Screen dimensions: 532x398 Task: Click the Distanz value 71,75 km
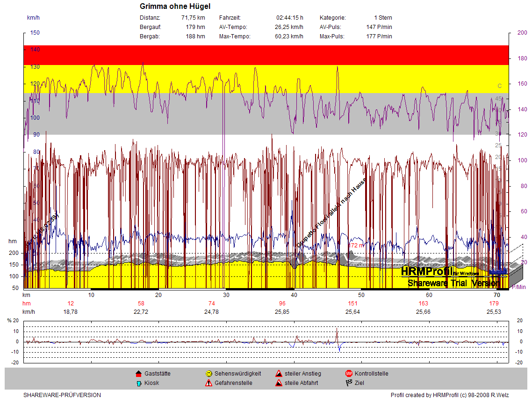tap(193, 18)
